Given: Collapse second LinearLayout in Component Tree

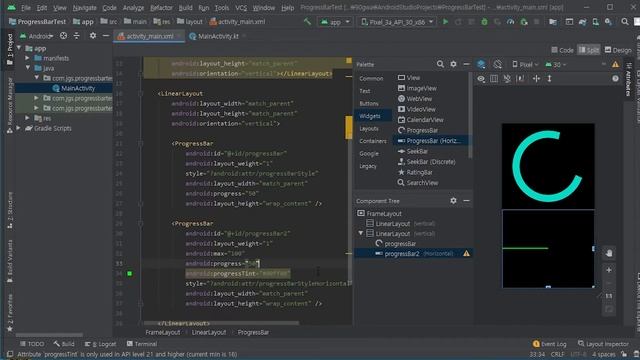Looking at the screenshot, I should (x=361, y=233).
